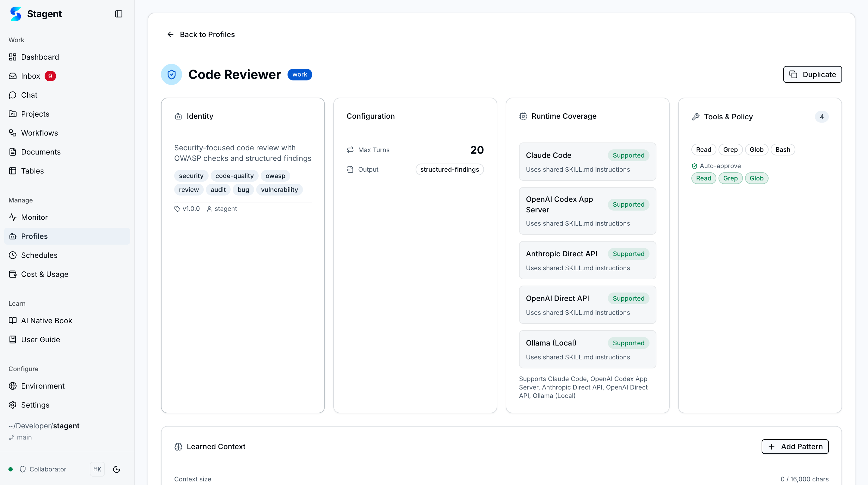Duplicate the Code Reviewer profile

tap(812, 74)
